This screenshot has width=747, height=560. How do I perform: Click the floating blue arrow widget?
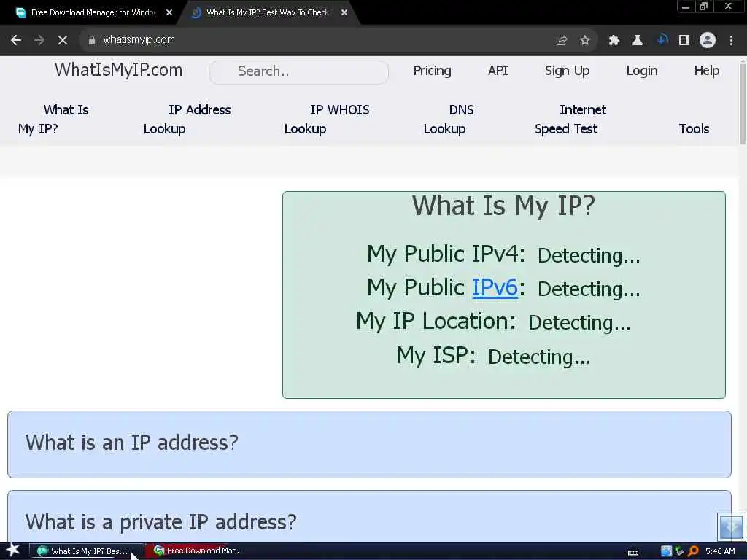[731, 526]
